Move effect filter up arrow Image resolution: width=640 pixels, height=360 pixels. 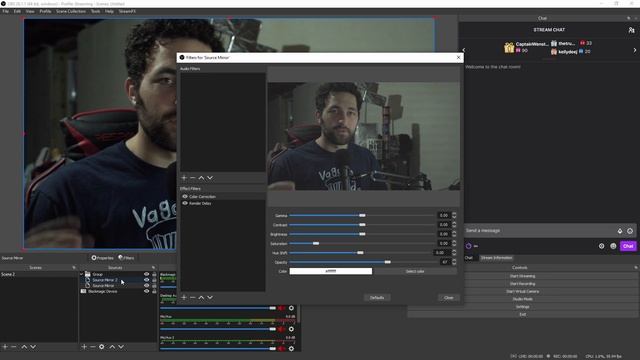(201, 298)
